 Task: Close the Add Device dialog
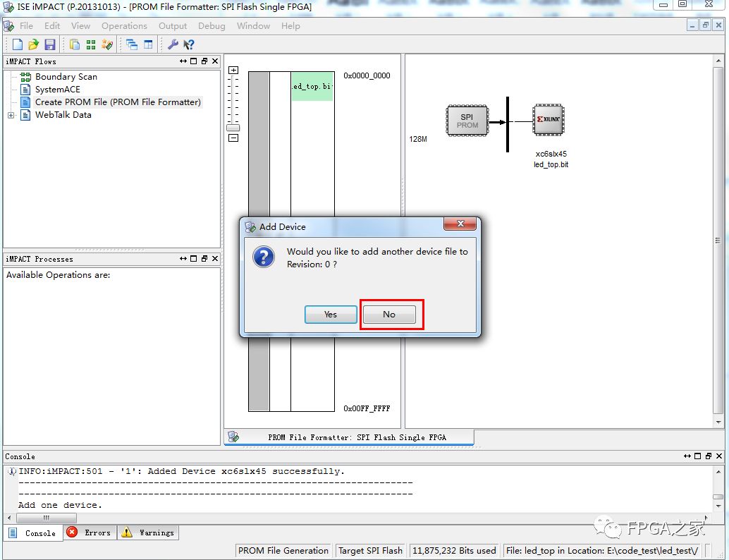point(461,224)
